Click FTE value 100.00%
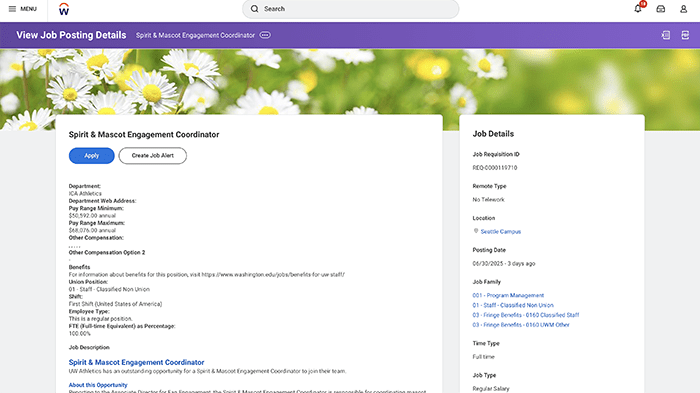 click(79, 334)
